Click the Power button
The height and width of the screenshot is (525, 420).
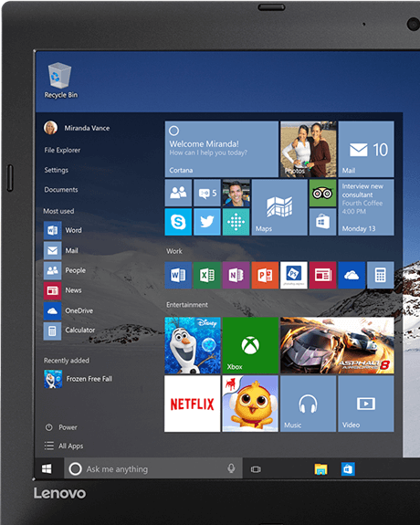61,427
